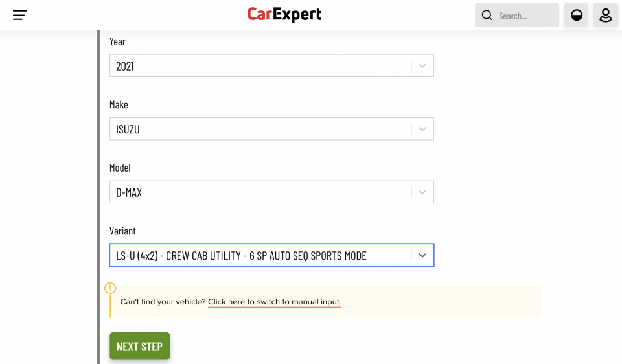Click the Model field label
Image resolution: width=622 pixels, height=364 pixels.
[120, 168]
